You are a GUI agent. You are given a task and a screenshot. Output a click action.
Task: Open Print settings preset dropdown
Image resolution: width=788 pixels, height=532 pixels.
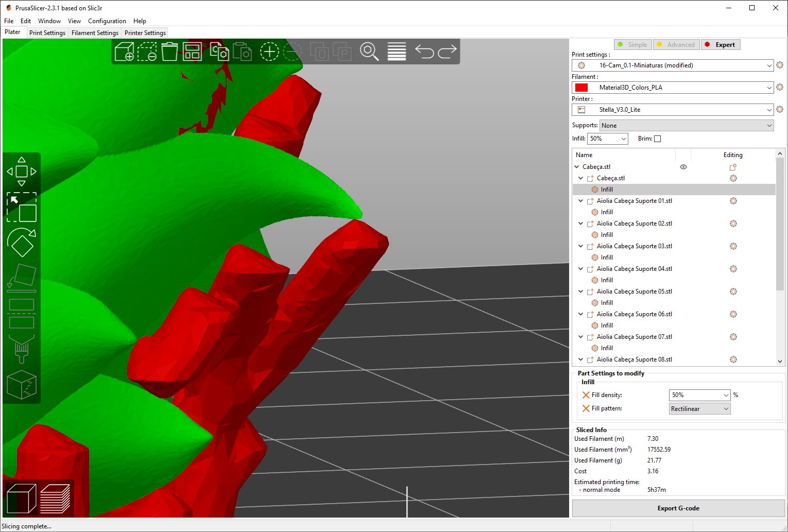pos(673,65)
